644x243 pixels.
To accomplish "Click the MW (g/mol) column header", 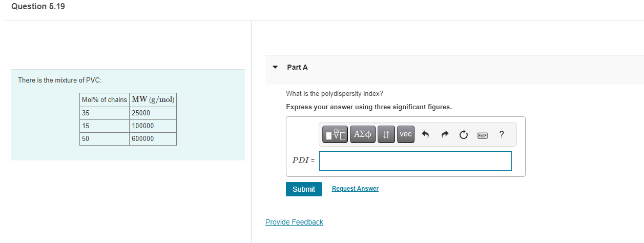I will click(x=153, y=99).
